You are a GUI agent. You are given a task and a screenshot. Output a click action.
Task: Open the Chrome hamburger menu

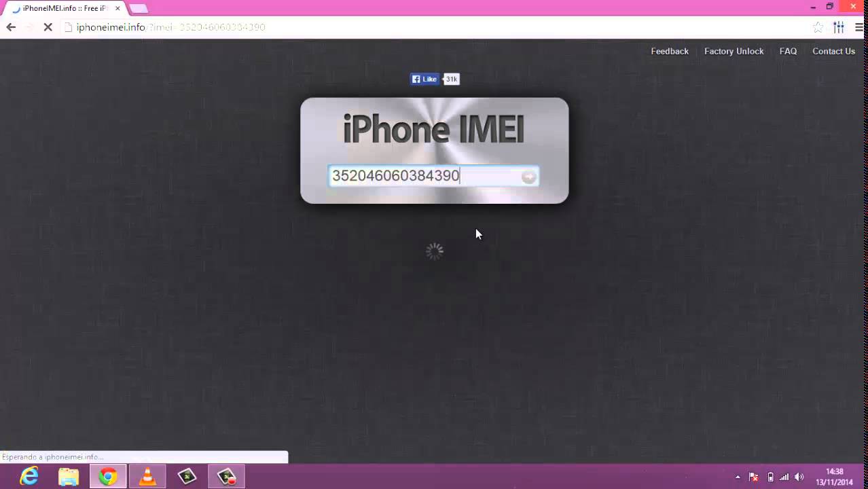[859, 27]
